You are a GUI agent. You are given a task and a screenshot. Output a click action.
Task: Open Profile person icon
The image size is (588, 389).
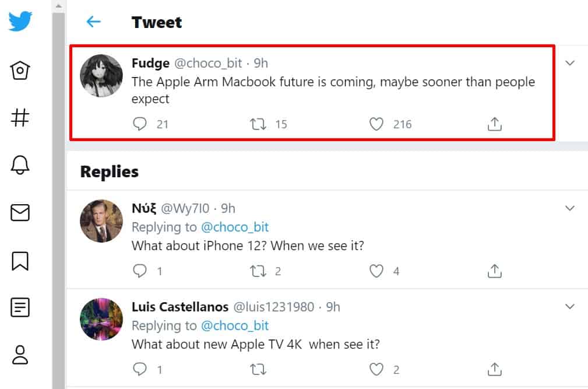click(20, 355)
